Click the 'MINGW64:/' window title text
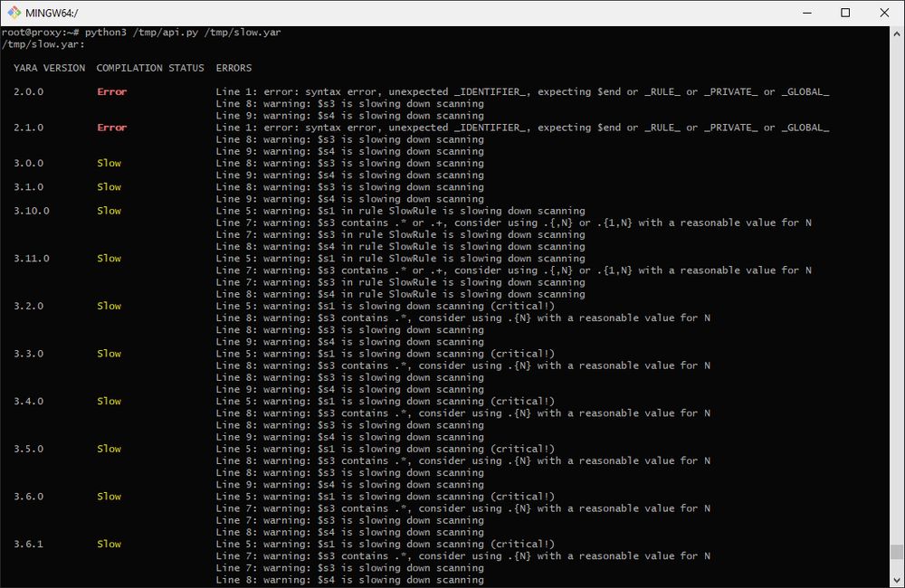Screen dimensions: 905x588 tap(52, 13)
